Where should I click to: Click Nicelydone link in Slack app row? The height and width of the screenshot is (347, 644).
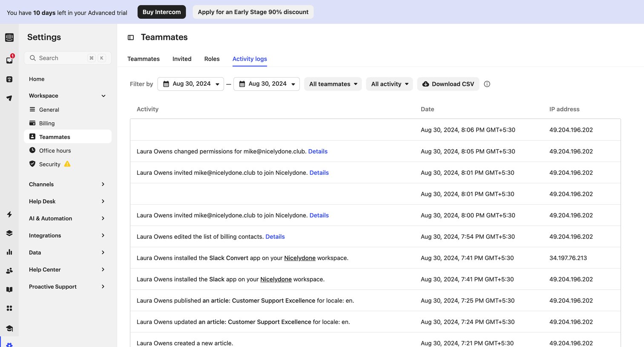click(276, 279)
